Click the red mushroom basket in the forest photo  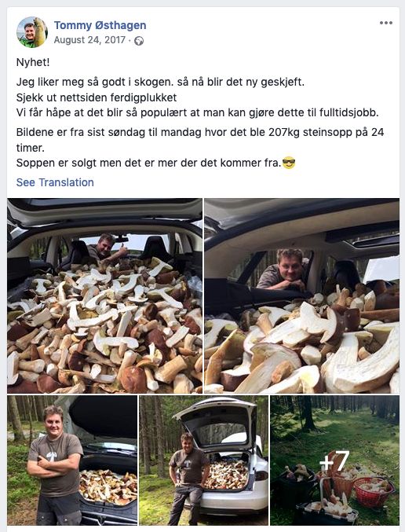[x=374, y=491]
